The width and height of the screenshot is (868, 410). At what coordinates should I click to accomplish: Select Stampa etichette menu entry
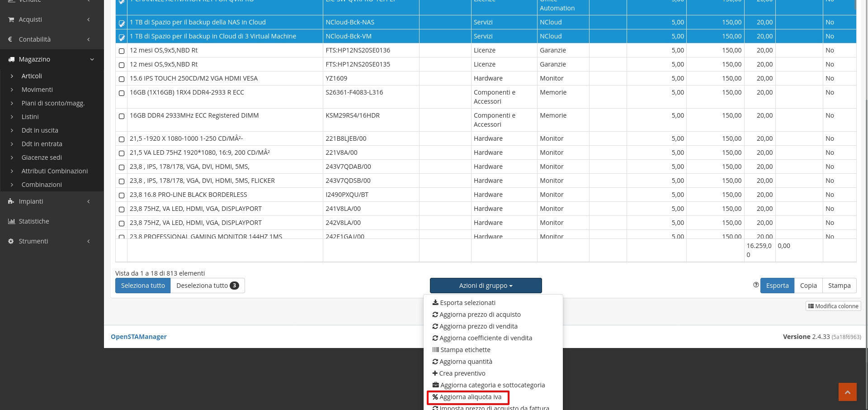pos(465,350)
